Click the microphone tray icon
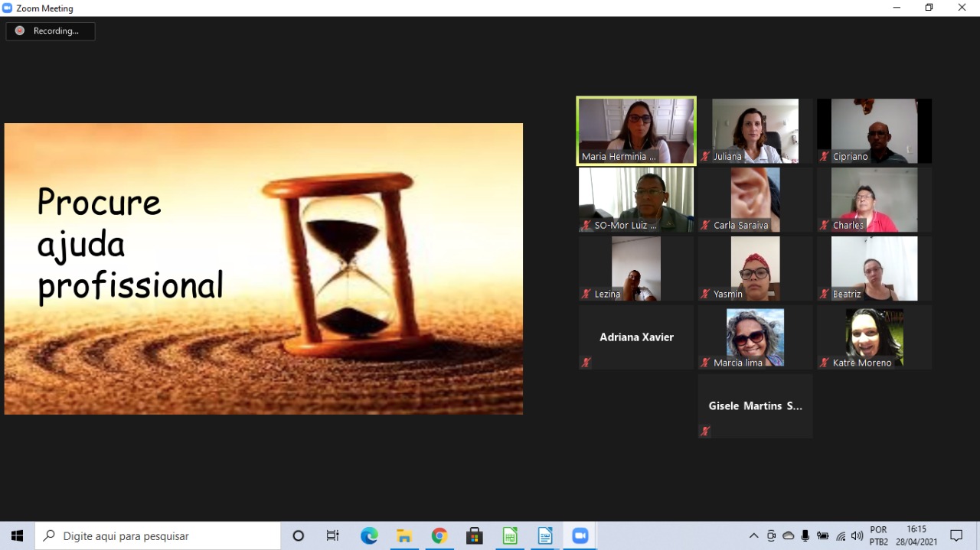Viewport: 980px width, 550px height. click(x=805, y=535)
